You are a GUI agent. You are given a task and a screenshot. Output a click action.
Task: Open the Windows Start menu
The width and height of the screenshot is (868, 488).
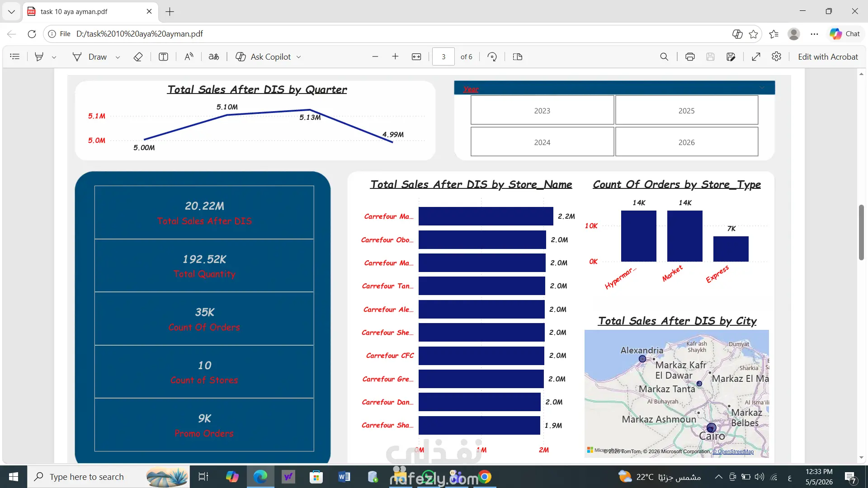[x=14, y=477]
